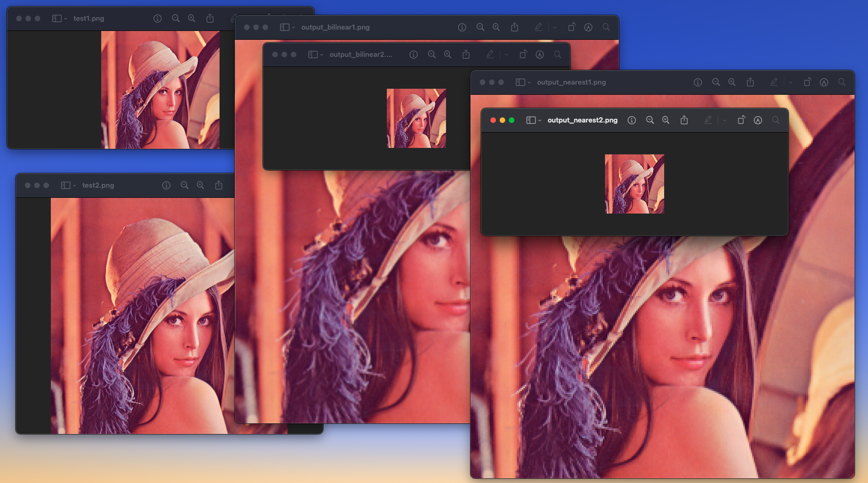Show info for output_bilinear1.png
Viewport: 868px width, 483px height.
tap(462, 27)
